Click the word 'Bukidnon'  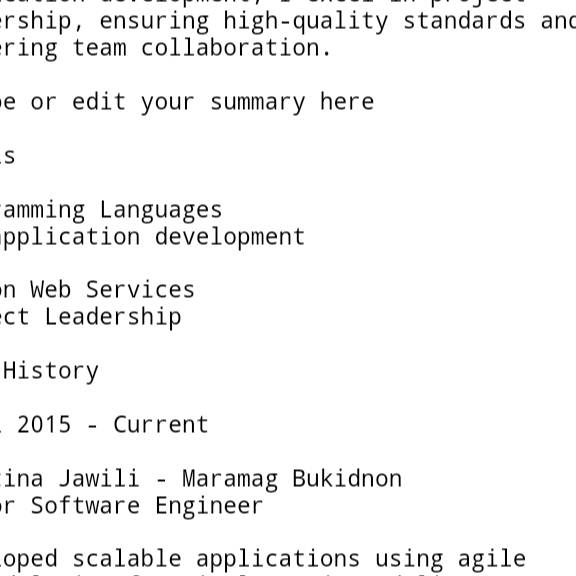point(347,479)
